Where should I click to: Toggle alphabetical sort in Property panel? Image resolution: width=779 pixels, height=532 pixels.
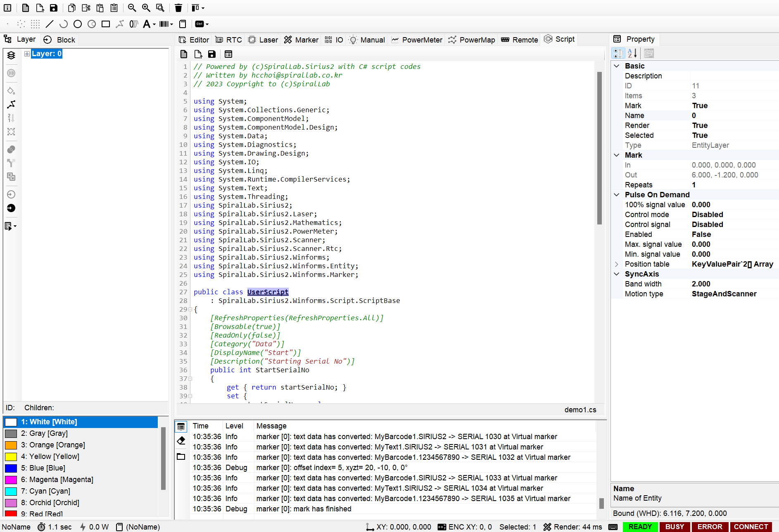[x=632, y=53]
